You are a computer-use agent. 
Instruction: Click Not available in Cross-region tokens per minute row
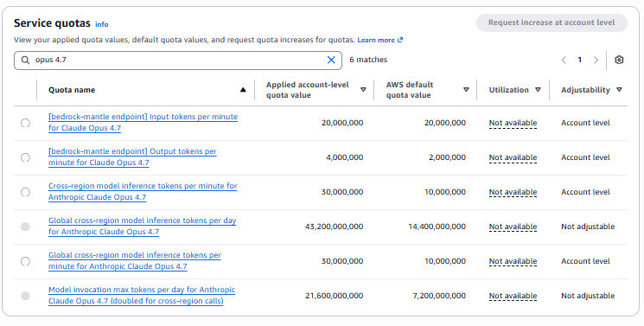(513, 192)
